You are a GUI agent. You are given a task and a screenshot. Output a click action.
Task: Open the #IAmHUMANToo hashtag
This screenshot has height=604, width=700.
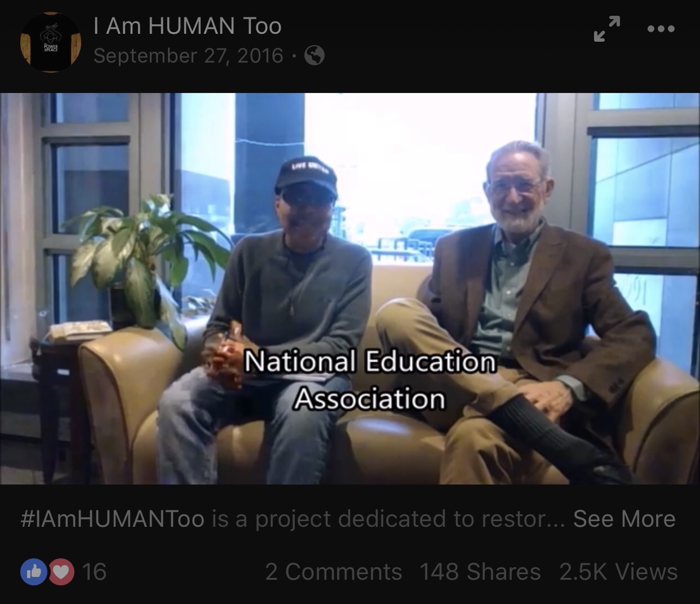pyautogui.click(x=112, y=519)
